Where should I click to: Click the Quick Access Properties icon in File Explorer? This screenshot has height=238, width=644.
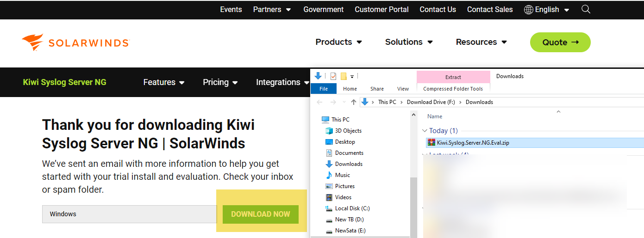click(x=333, y=76)
